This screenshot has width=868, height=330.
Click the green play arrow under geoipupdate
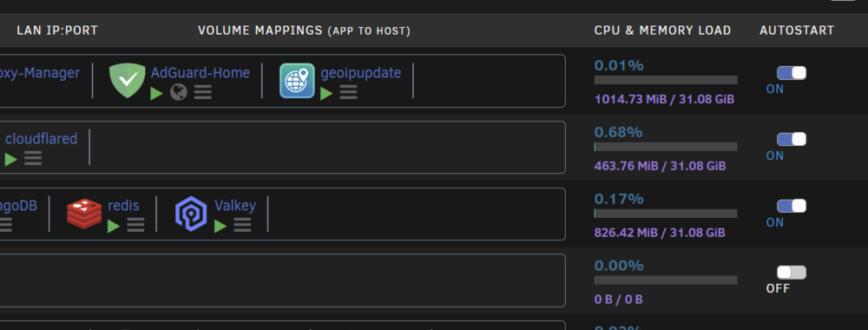[x=326, y=93]
